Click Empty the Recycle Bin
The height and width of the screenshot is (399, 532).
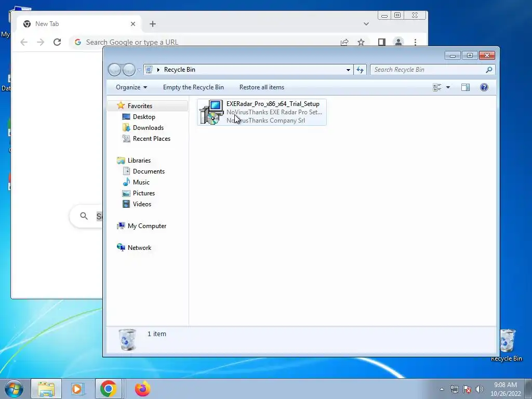click(x=193, y=87)
